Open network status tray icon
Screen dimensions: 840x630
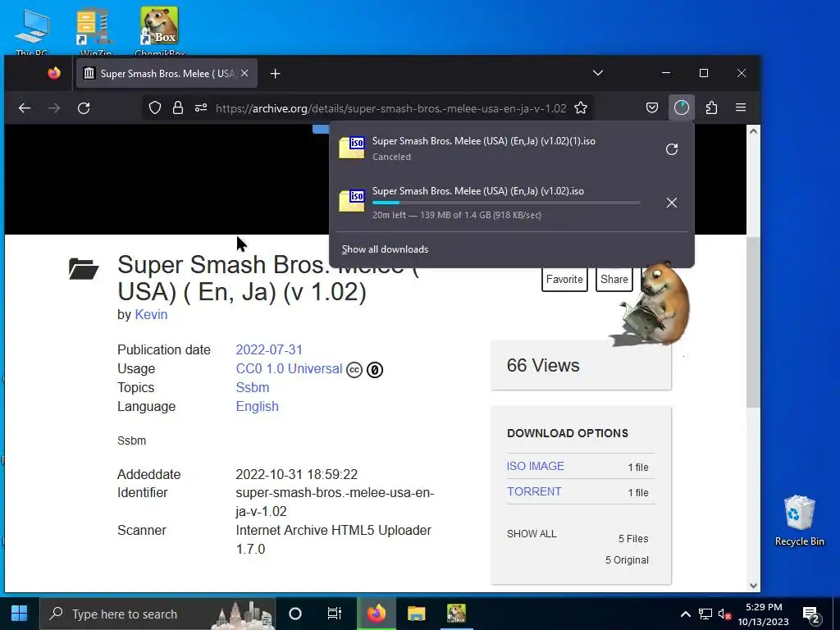click(x=705, y=614)
